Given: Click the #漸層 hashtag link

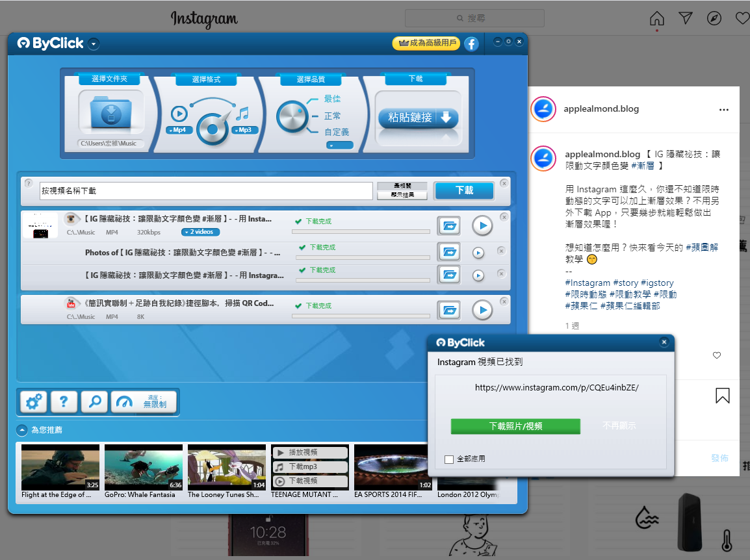Looking at the screenshot, I should pyautogui.click(x=642, y=166).
